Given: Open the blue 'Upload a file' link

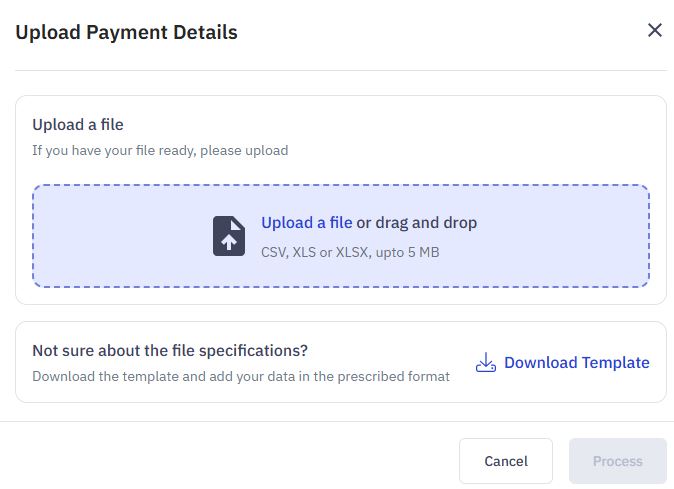Looking at the screenshot, I should click(x=306, y=223).
